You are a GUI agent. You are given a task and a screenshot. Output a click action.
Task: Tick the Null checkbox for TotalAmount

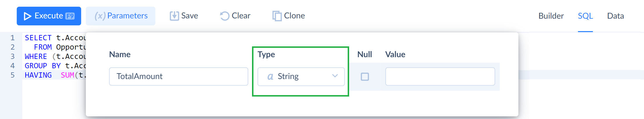point(365,77)
